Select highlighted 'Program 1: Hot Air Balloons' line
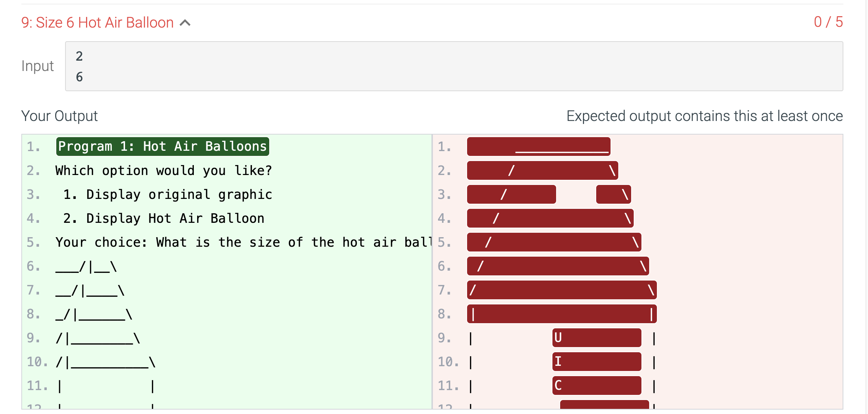The height and width of the screenshot is (414, 868). 163,146
